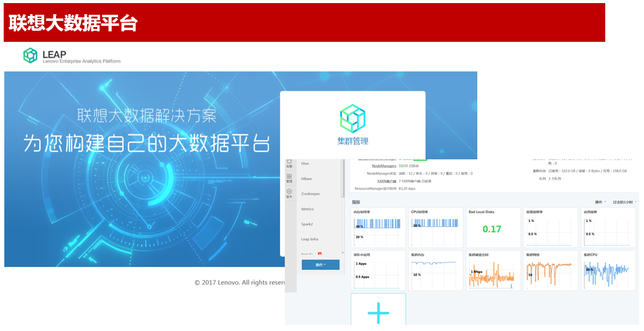Open the 集群内存 chart widget
This screenshot has width=644, height=331.
435,270
